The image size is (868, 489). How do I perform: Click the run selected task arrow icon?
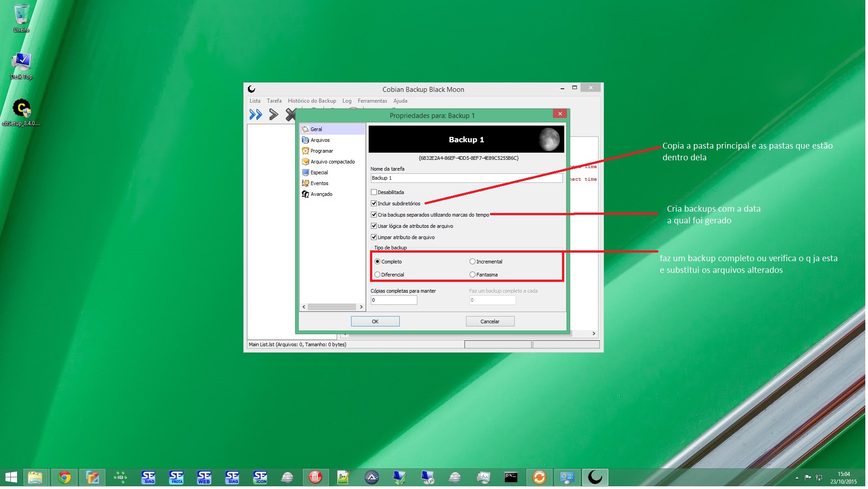click(x=274, y=115)
